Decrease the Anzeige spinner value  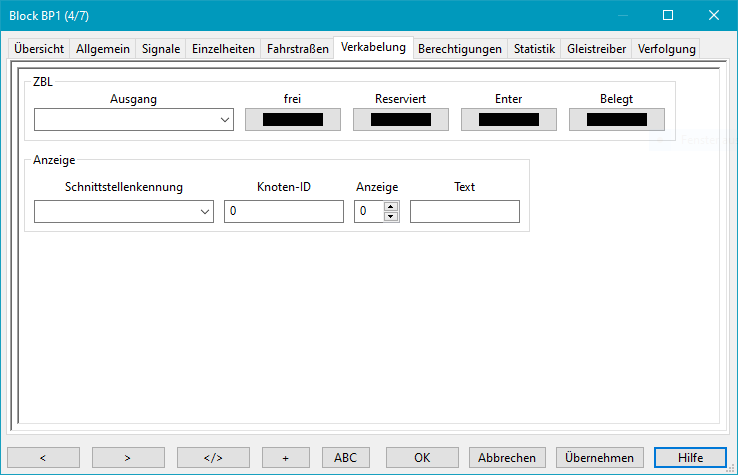[391, 217]
